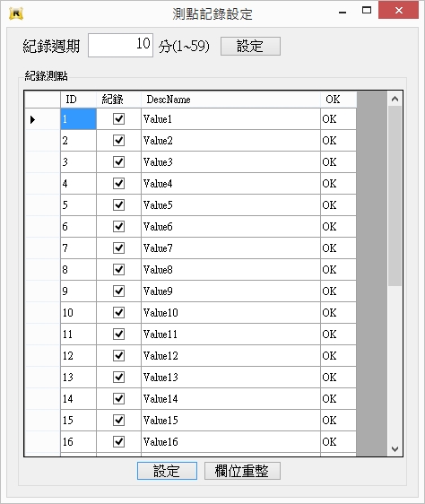The width and height of the screenshot is (425, 504).
Task: Select the Value8 description cell
Action: click(230, 270)
